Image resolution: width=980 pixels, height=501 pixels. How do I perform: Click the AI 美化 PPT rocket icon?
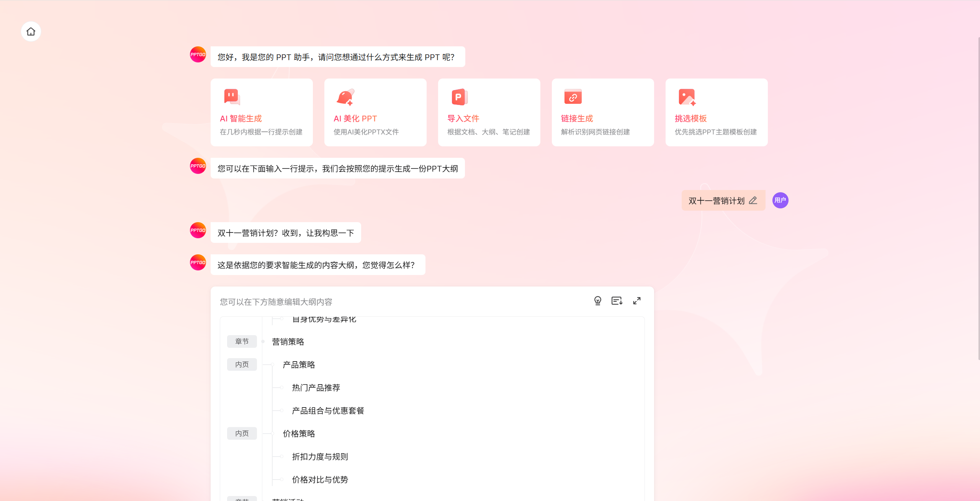(x=345, y=97)
